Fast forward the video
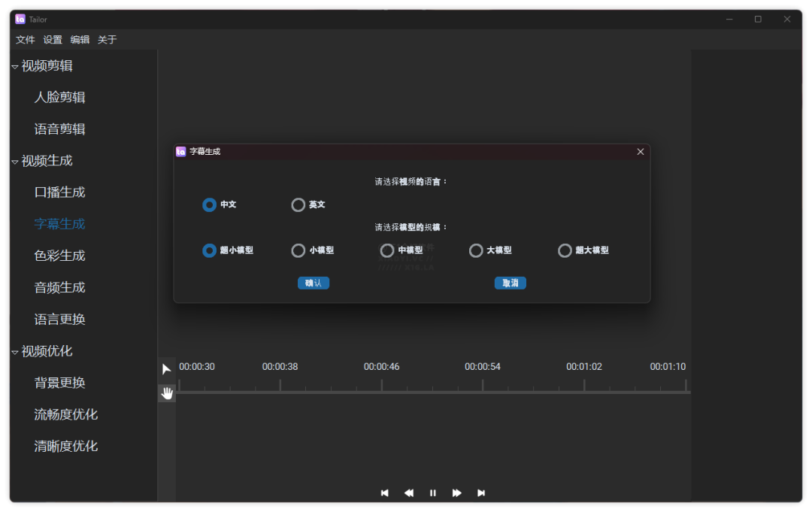Viewport: 812px width, 512px height. pos(457,492)
